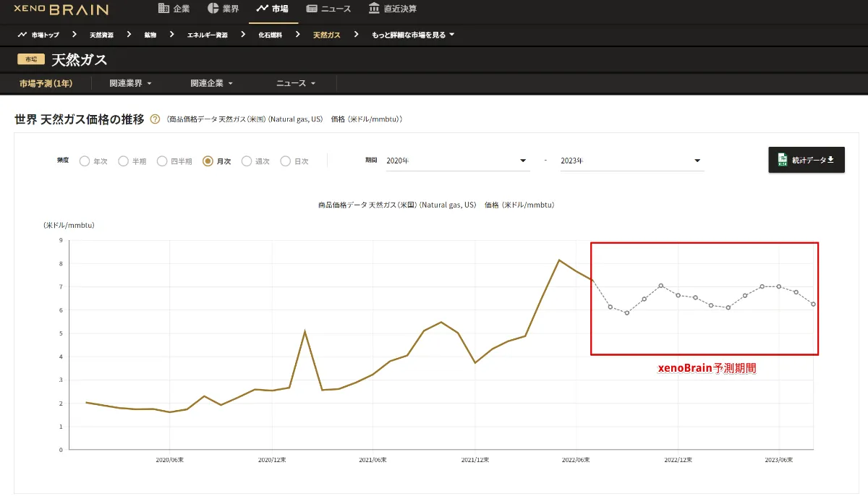Click the ニュース newspaper icon
Screen dimensions: 868x499
point(312,9)
